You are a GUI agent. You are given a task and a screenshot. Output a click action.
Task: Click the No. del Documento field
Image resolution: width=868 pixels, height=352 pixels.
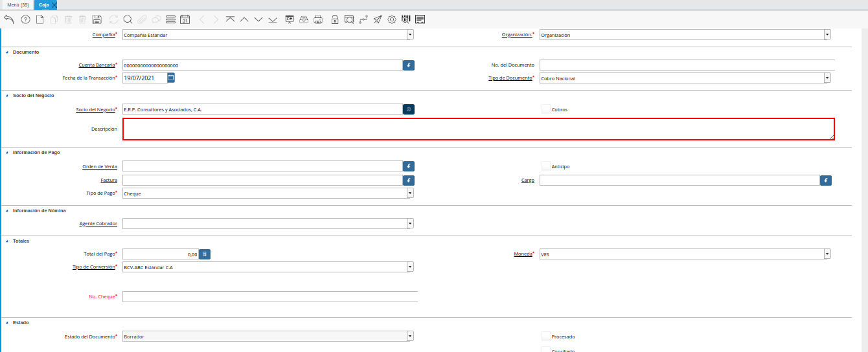click(x=687, y=65)
